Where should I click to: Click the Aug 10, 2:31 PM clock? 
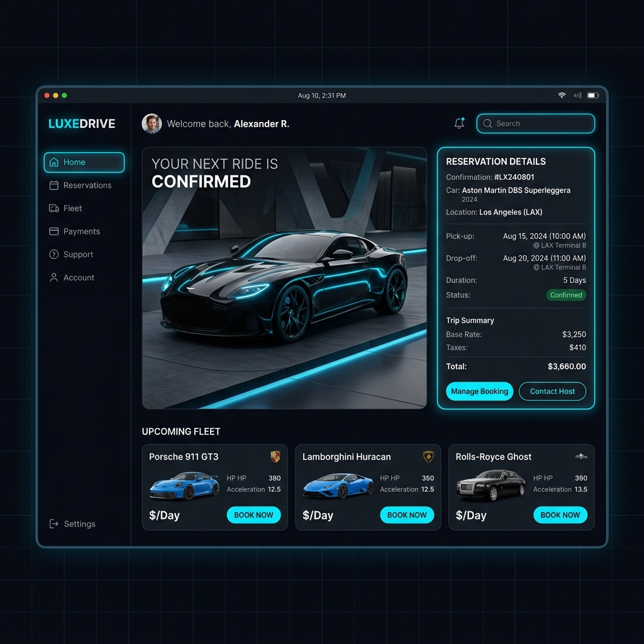[321, 96]
